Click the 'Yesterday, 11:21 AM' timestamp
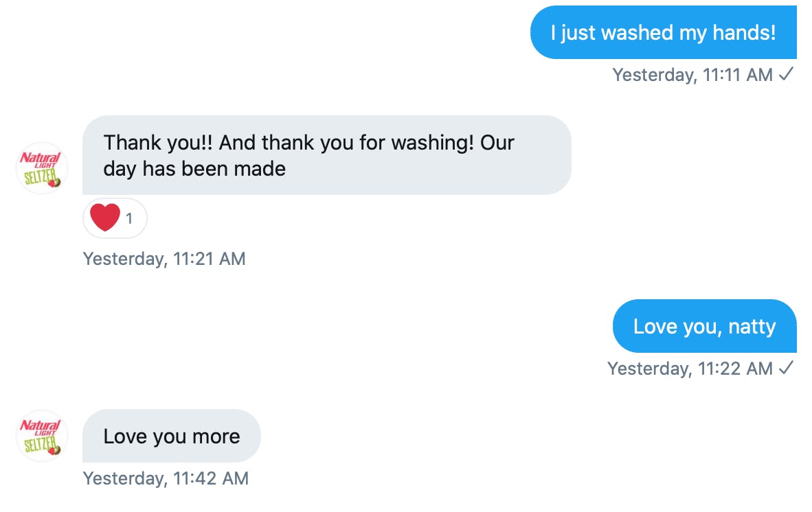Viewport: 812px width, 512px height. tap(164, 259)
